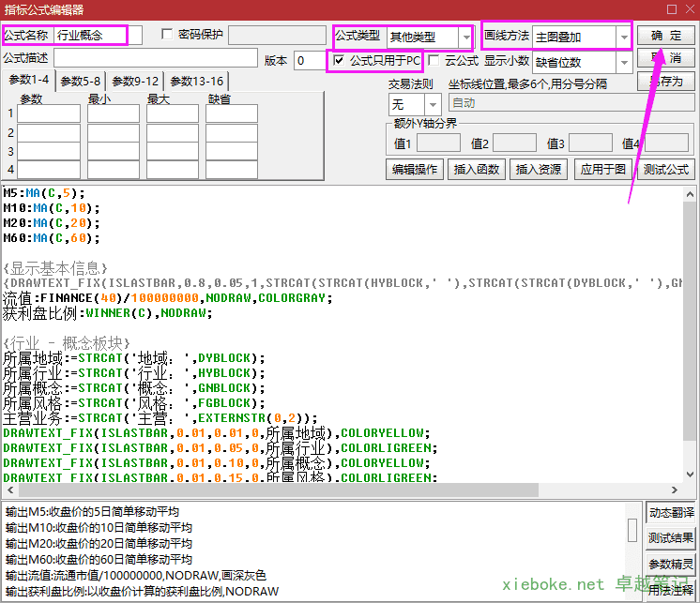Click the 插入函数 button
This screenshot has width=700, height=603.
pyautogui.click(x=477, y=170)
